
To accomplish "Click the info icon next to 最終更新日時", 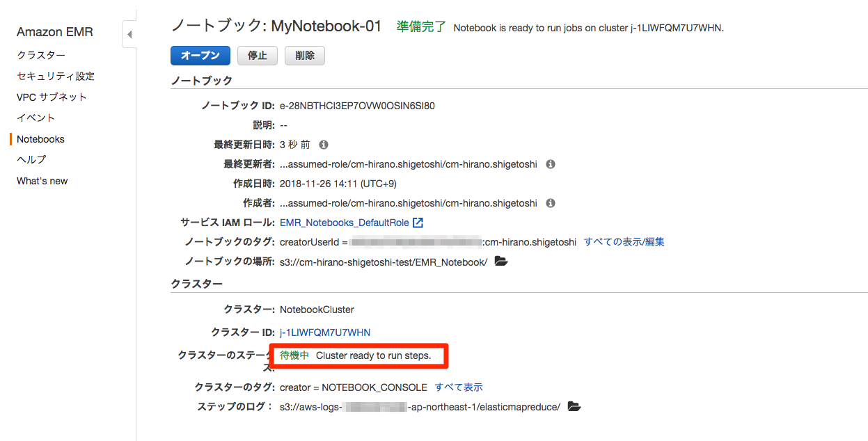I will pyautogui.click(x=322, y=144).
